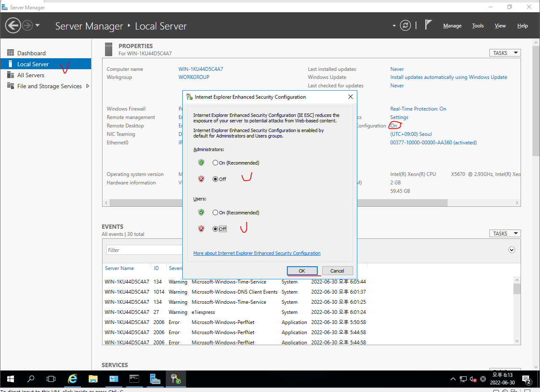Open the Windows Start button

(x=10, y=379)
